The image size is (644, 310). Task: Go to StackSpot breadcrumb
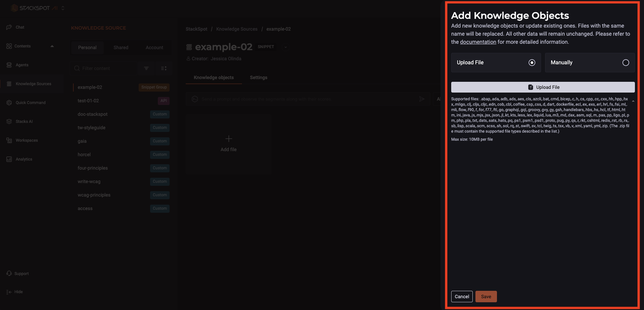[x=196, y=29]
